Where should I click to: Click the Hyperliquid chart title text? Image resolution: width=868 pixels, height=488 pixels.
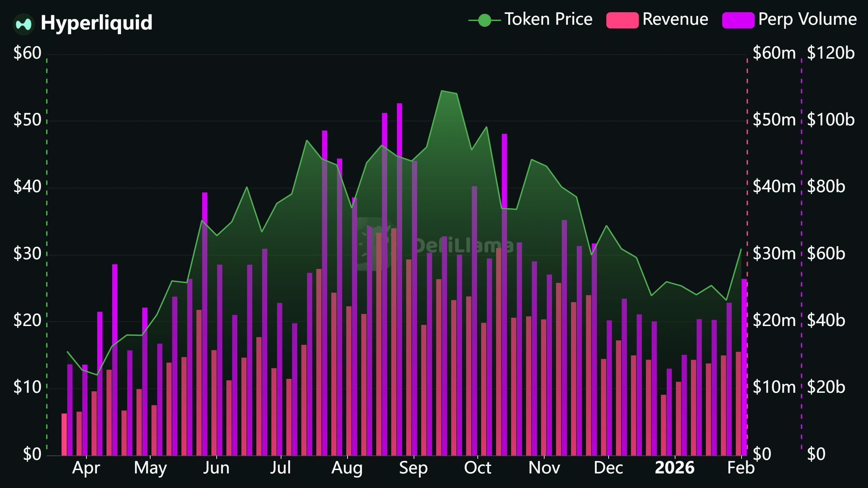point(96,22)
